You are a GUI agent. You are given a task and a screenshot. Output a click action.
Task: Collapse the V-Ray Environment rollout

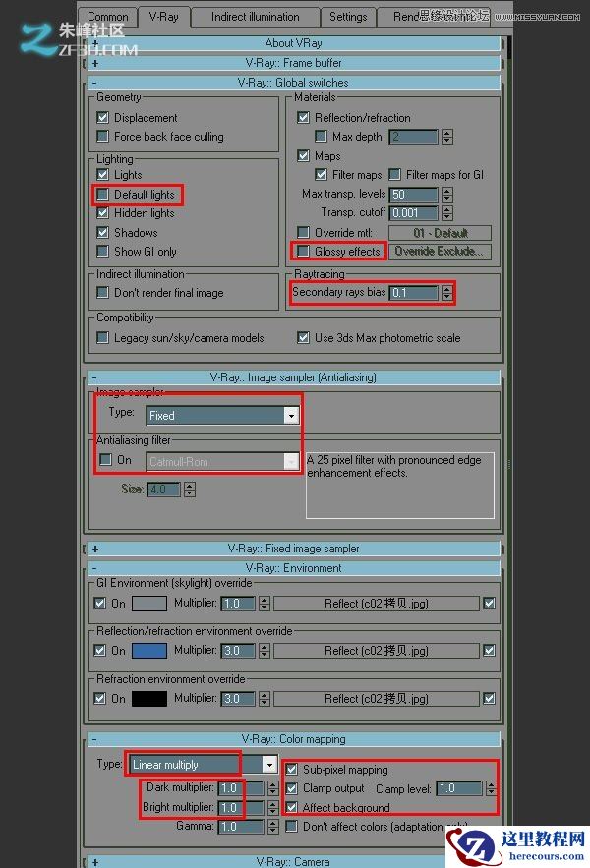[294, 568]
